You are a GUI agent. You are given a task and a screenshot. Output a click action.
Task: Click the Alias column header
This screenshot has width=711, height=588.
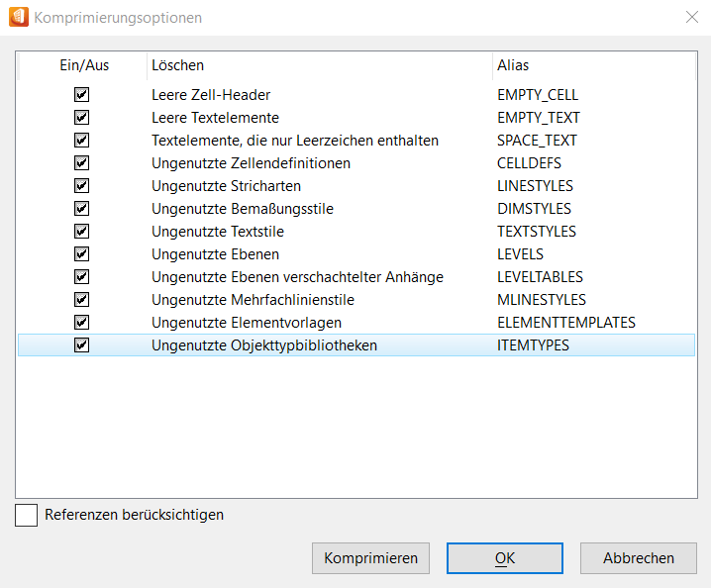pos(592,65)
